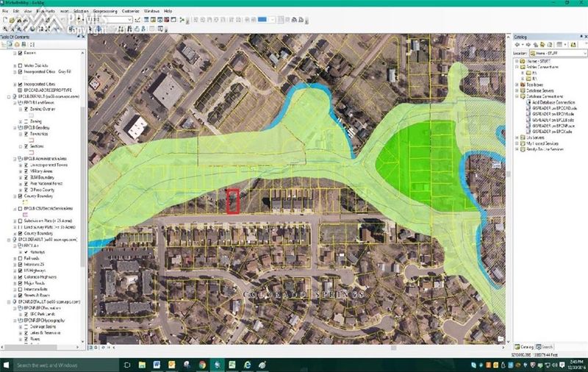Open the Catalog window toolbar icon
The image size is (588, 372).
coord(154,20)
